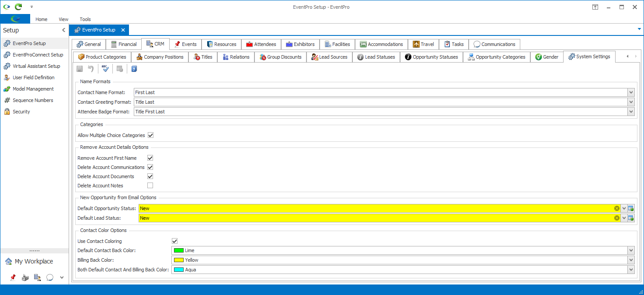Viewport: 644px width, 295px height.
Task: Open the Product Categories sub-tab
Action: (102, 57)
